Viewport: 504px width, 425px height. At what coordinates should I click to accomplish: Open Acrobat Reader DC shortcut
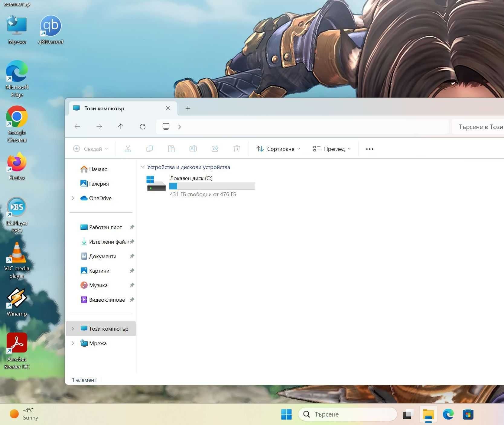17,351
